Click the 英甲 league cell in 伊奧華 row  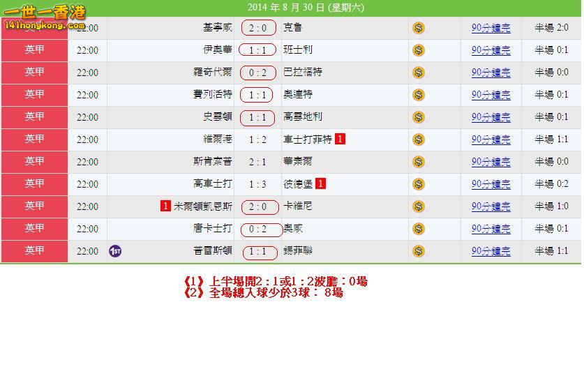tap(35, 50)
